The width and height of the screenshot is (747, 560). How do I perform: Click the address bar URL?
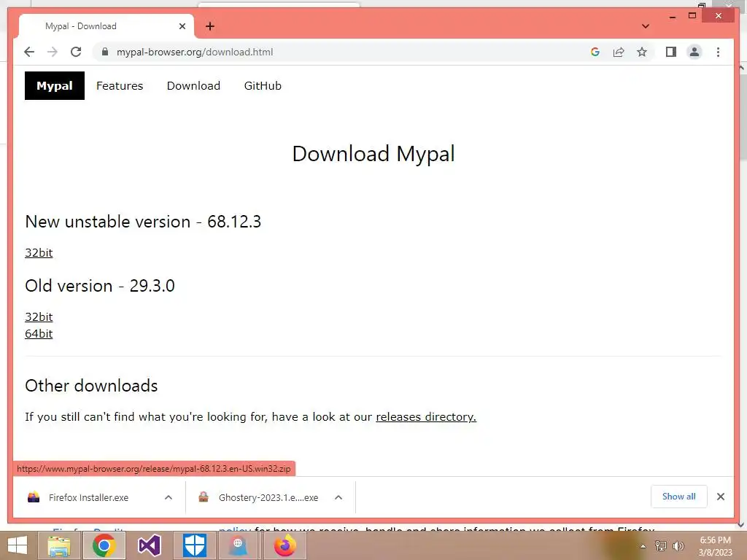pos(195,52)
